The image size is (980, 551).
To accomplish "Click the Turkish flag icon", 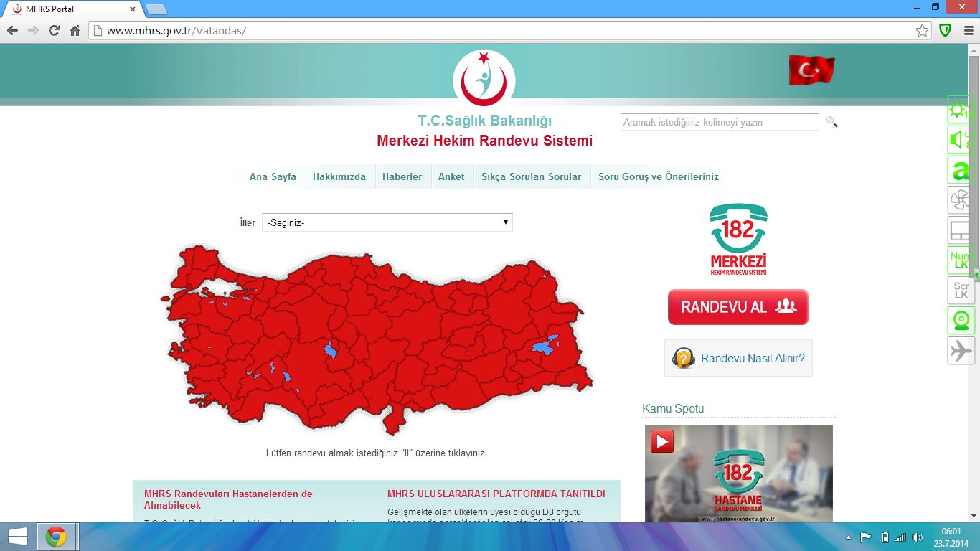I will click(x=812, y=70).
